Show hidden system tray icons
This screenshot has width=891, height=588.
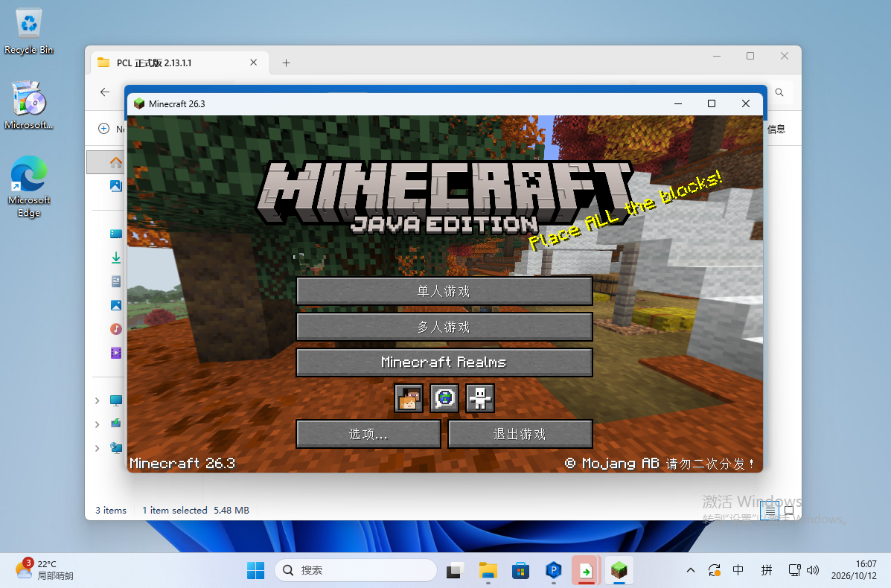click(x=691, y=570)
